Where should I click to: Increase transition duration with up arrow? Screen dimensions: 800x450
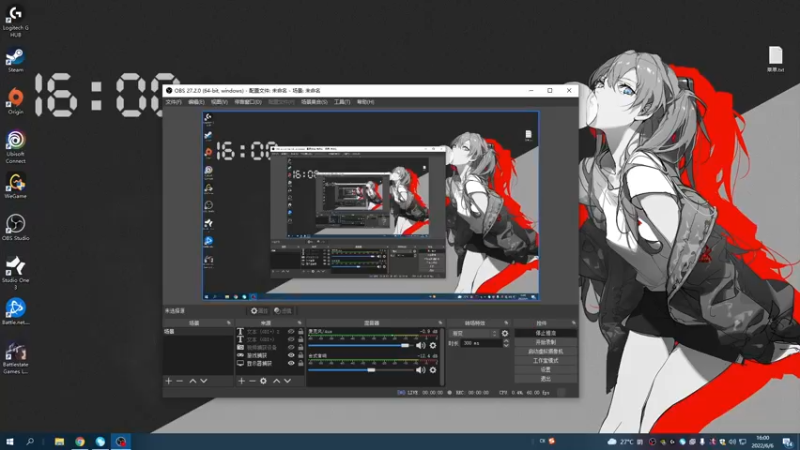[506, 341]
